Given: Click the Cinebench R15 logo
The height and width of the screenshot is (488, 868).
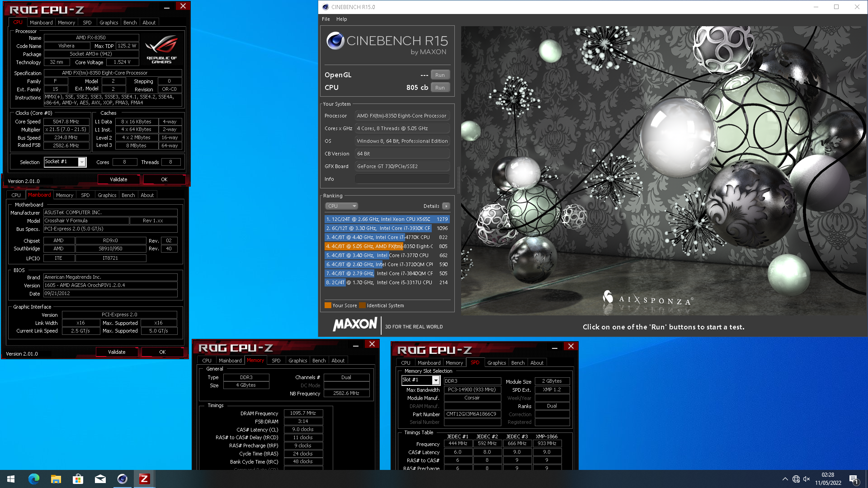Looking at the screenshot, I should click(387, 43).
